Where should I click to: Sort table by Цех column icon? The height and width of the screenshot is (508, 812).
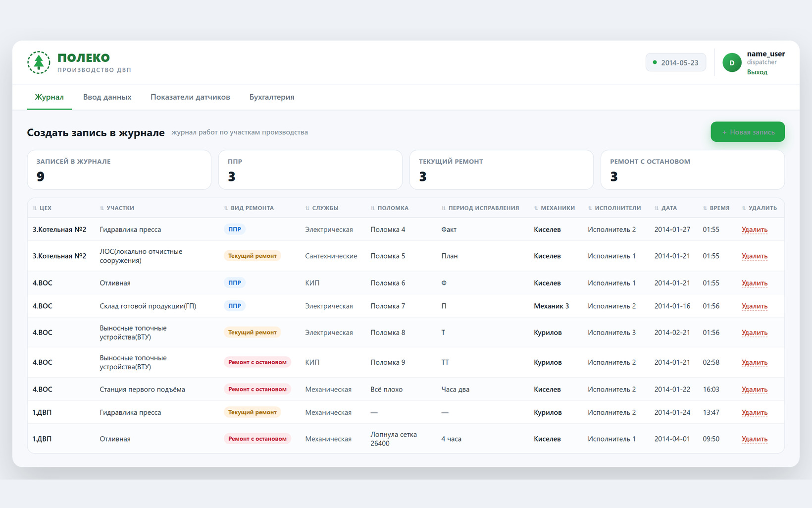pos(35,208)
